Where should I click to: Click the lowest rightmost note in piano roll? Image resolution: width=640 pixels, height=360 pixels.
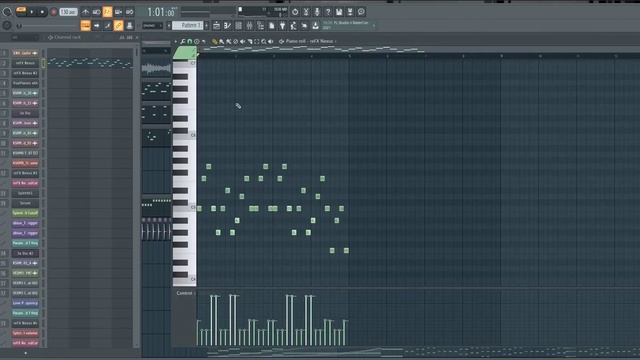[x=346, y=250]
